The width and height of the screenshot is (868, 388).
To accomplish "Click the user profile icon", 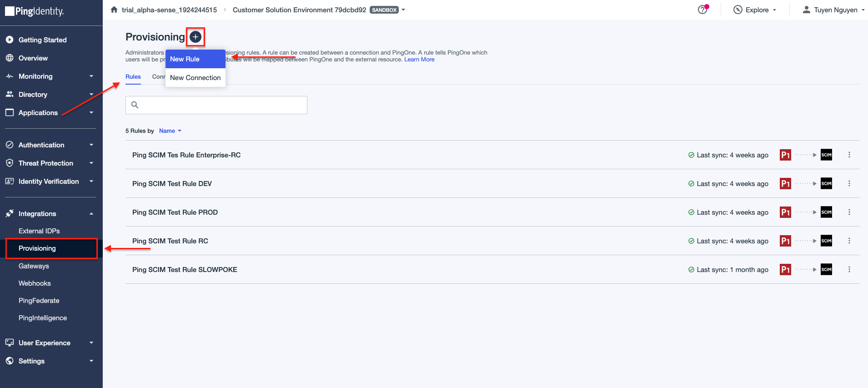I will click(x=806, y=10).
